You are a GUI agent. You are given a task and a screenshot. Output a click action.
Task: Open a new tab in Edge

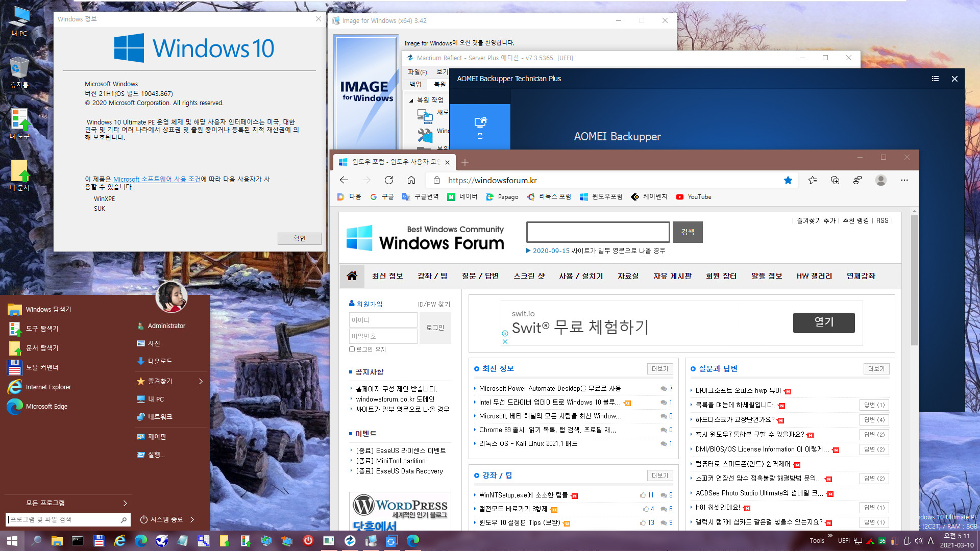(465, 162)
